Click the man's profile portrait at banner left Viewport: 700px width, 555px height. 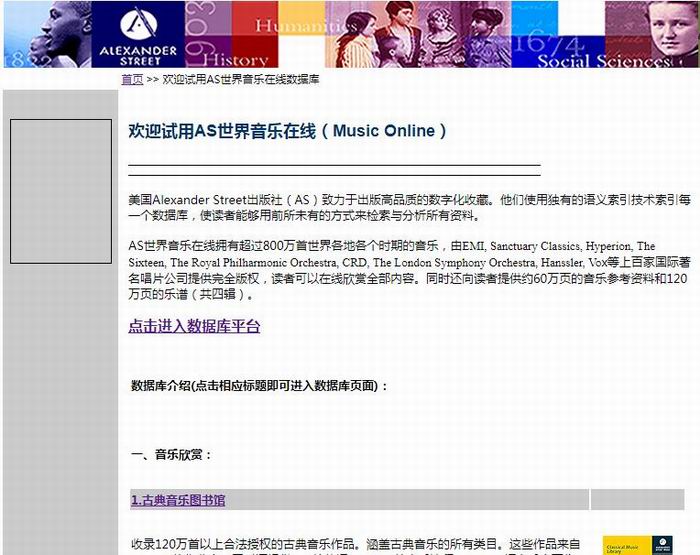point(55,34)
